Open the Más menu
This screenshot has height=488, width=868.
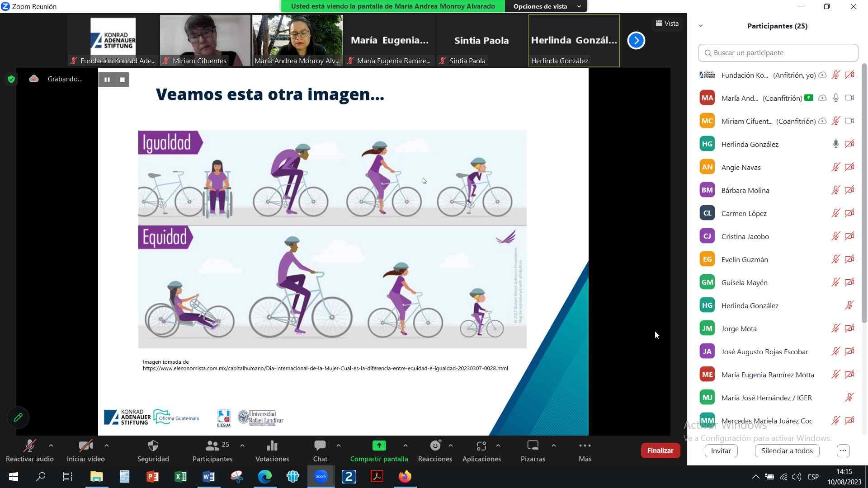coord(585,446)
